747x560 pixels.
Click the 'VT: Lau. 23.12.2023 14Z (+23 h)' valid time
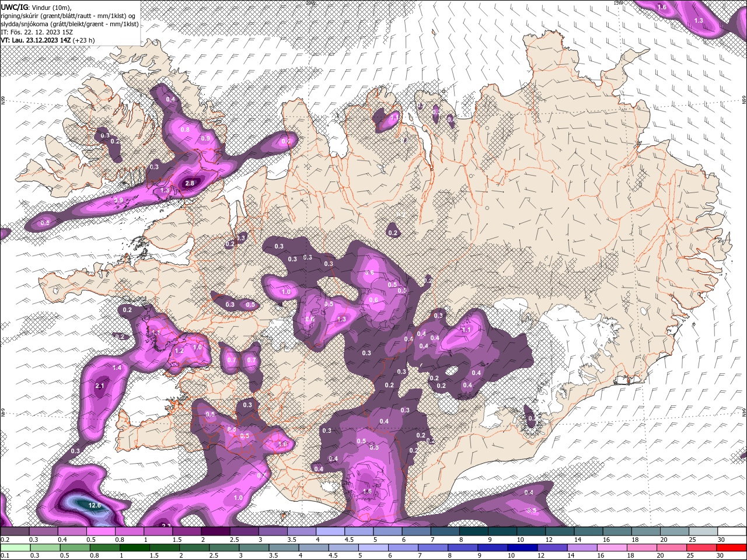tap(48, 40)
